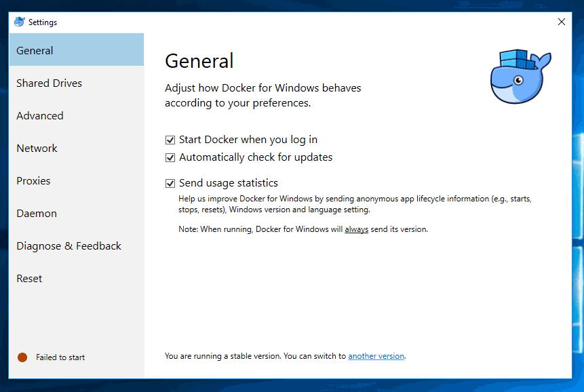Disable Send usage statistics checkbox
The image size is (584, 392).
[x=170, y=184]
